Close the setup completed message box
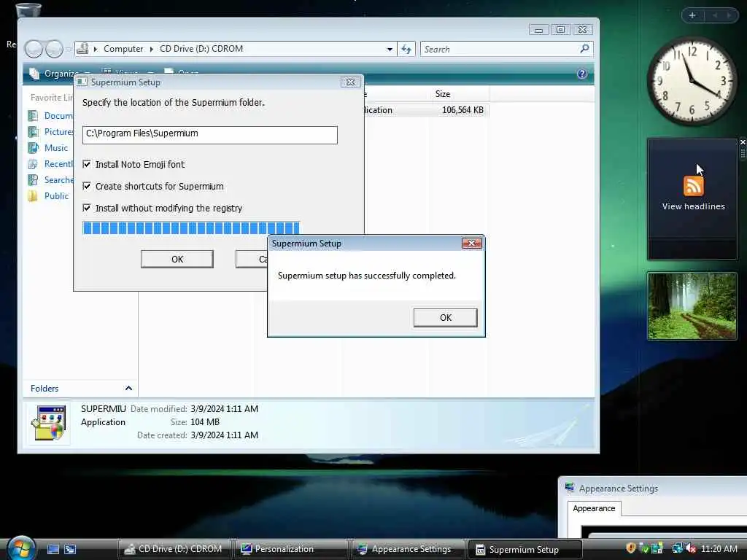The width and height of the screenshot is (747, 560). [x=472, y=244]
